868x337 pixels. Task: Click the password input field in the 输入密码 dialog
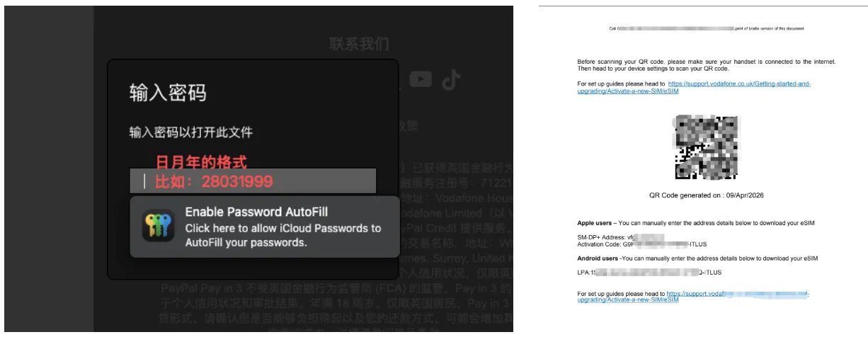[253, 181]
